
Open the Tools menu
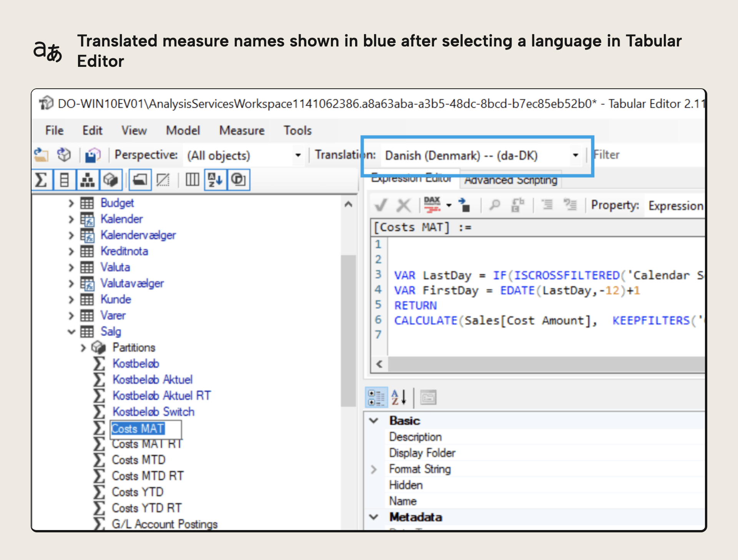[298, 131]
